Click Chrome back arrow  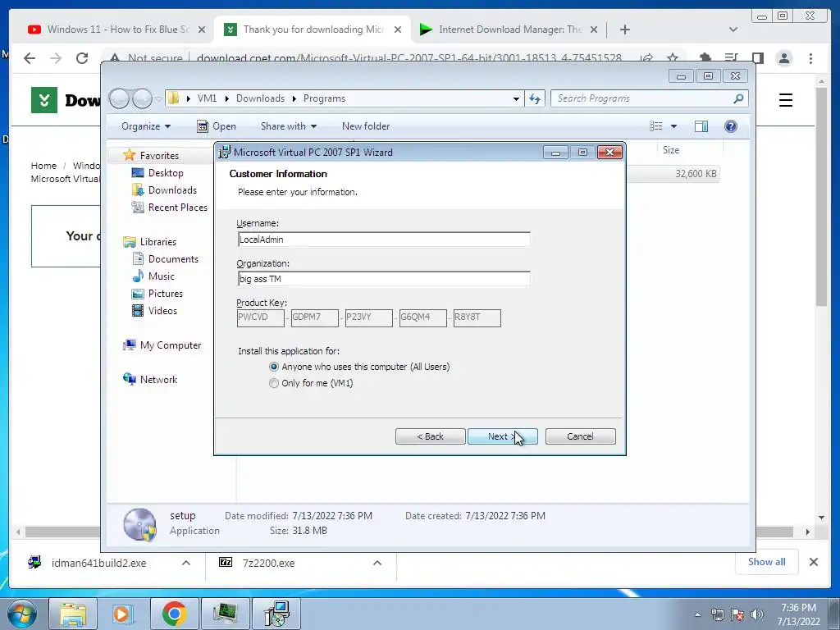pyautogui.click(x=30, y=58)
